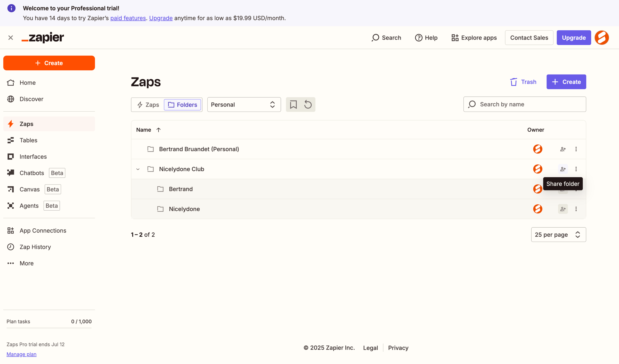Share the Nicelydone Club folder
Viewport: 619px width, 364px height.
[563, 169]
